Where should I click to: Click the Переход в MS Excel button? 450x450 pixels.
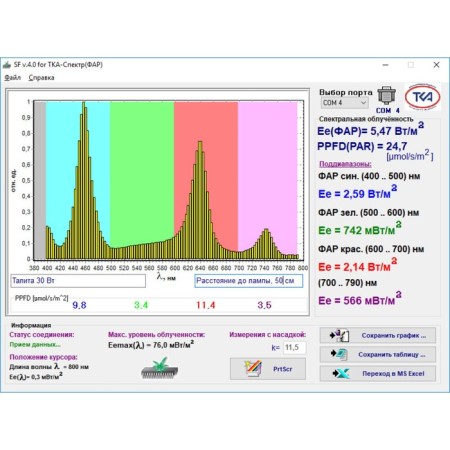[378, 373]
